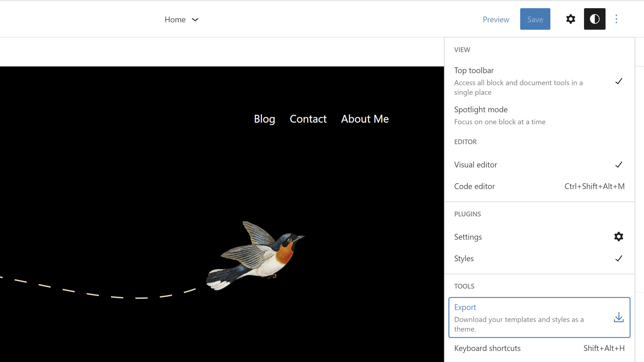This screenshot has height=362, width=644.
Task: Save the site changes
Action: pyautogui.click(x=535, y=19)
